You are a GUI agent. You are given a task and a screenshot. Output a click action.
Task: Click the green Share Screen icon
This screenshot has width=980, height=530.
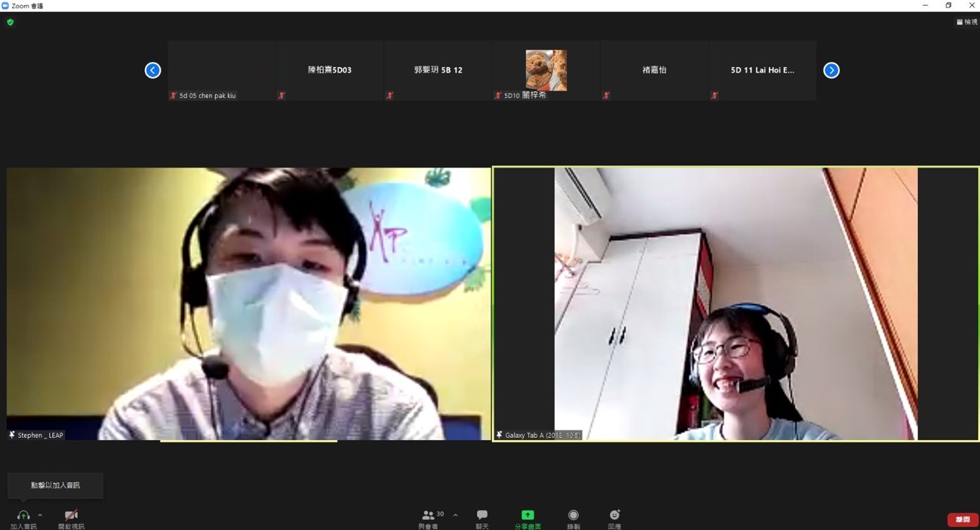point(527,516)
